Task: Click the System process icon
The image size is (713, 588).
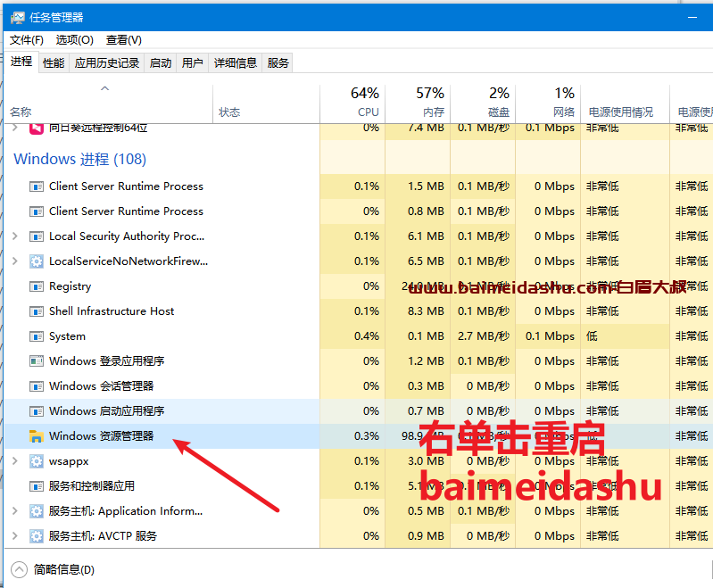Action: click(x=37, y=336)
